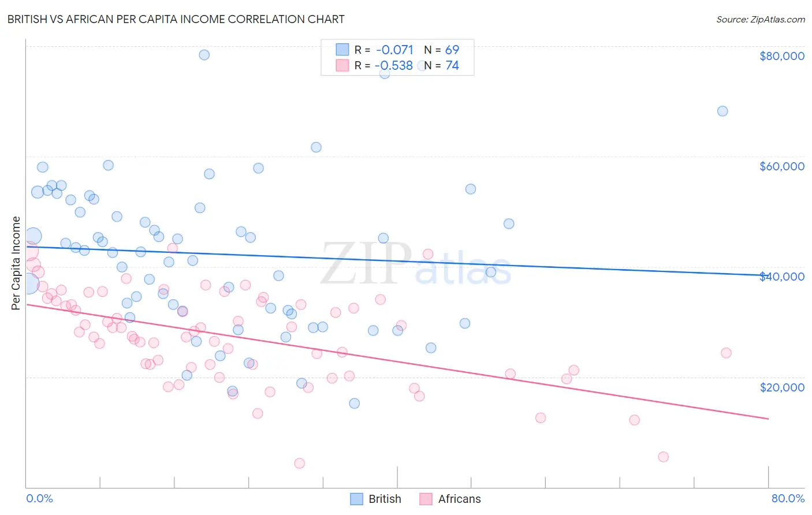Click the R value -0.538
Screen dimensions: 812x515
394,65
